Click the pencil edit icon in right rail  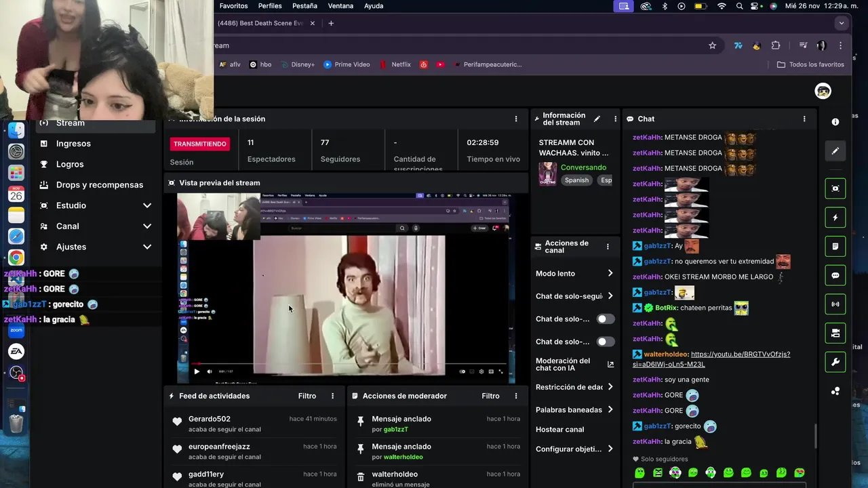tap(835, 151)
